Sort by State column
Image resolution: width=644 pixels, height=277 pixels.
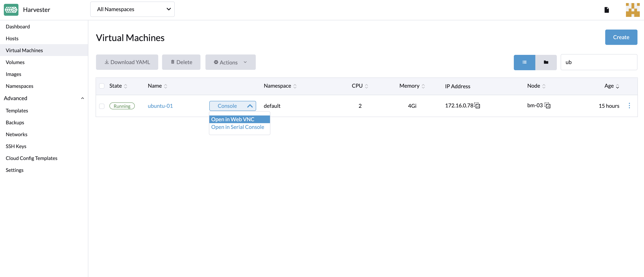pyautogui.click(x=118, y=86)
